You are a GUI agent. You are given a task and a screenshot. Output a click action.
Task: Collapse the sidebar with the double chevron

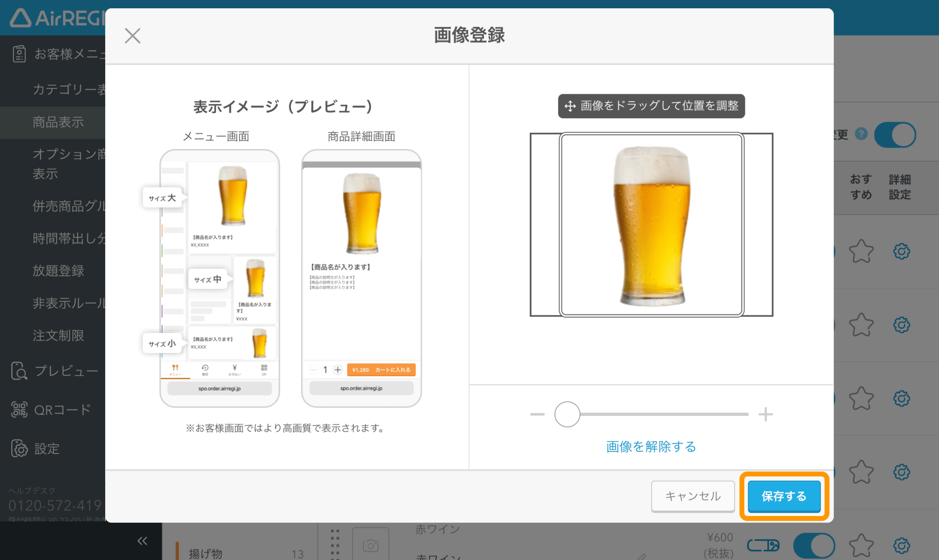tap(142, 540)
